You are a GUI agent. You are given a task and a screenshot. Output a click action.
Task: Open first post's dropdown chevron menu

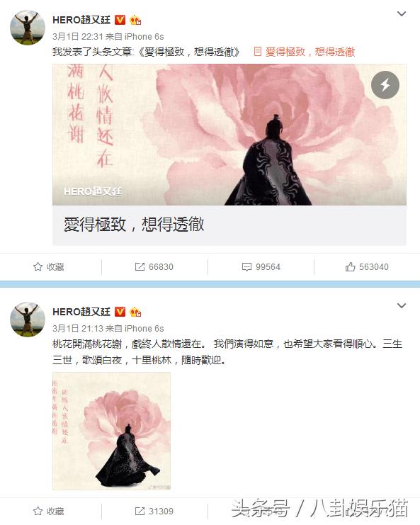(x=402, y=13)
